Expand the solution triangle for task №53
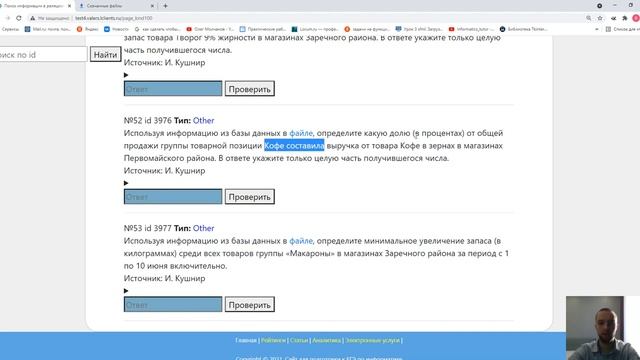 click(x=126, y=291)
